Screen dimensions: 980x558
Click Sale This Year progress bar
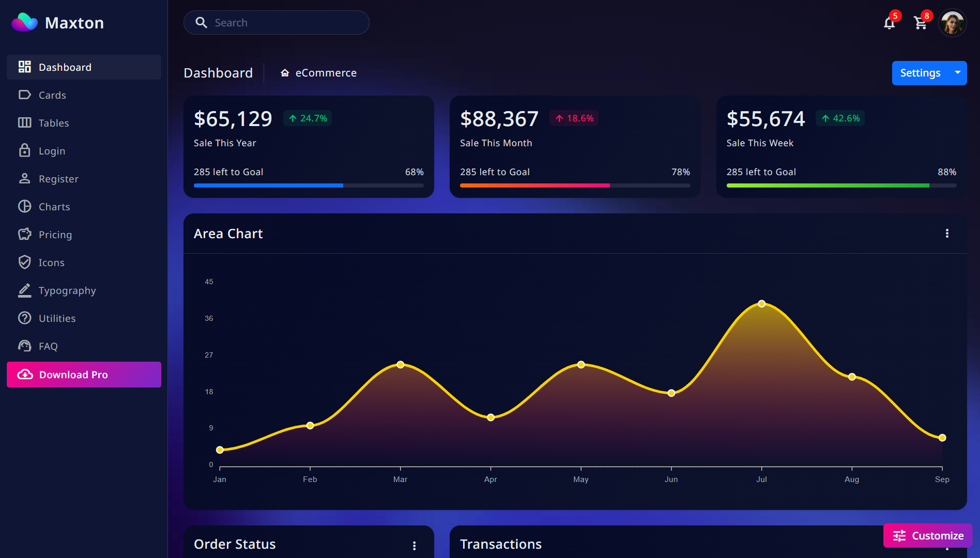pyautogui.click(x=309, y=185)
